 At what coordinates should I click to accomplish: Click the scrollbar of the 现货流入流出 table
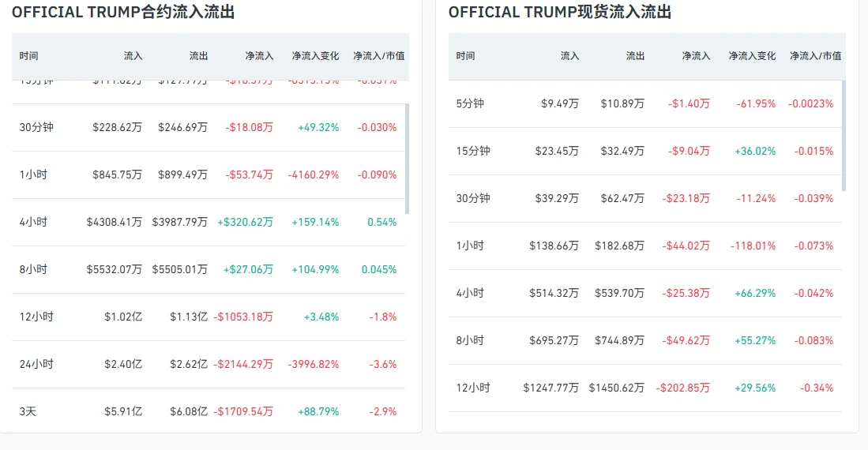click(x=844, y=136)
